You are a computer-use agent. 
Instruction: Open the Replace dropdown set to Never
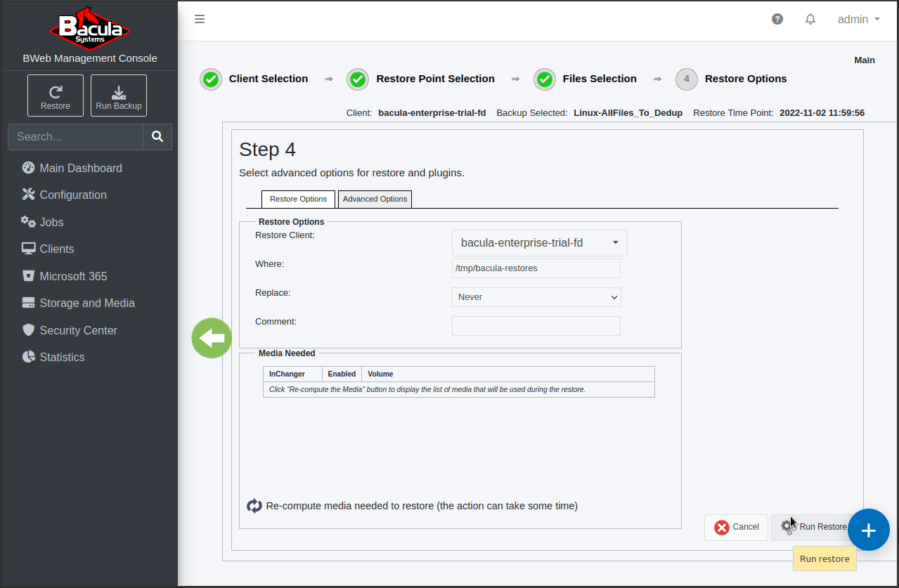[x=536, y=297]
